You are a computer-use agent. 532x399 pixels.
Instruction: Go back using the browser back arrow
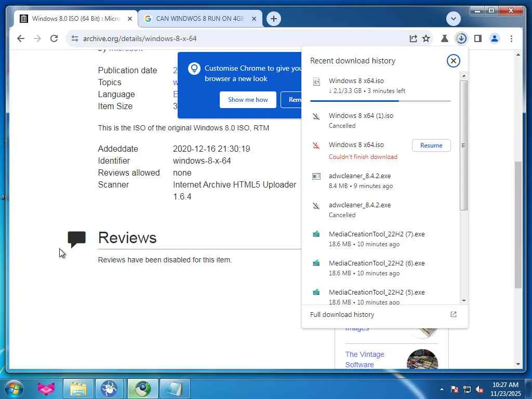click(21, 38)
